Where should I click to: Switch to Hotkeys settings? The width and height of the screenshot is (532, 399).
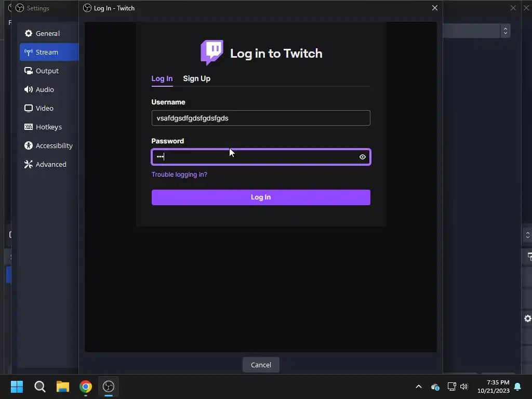tap(49, 127)
